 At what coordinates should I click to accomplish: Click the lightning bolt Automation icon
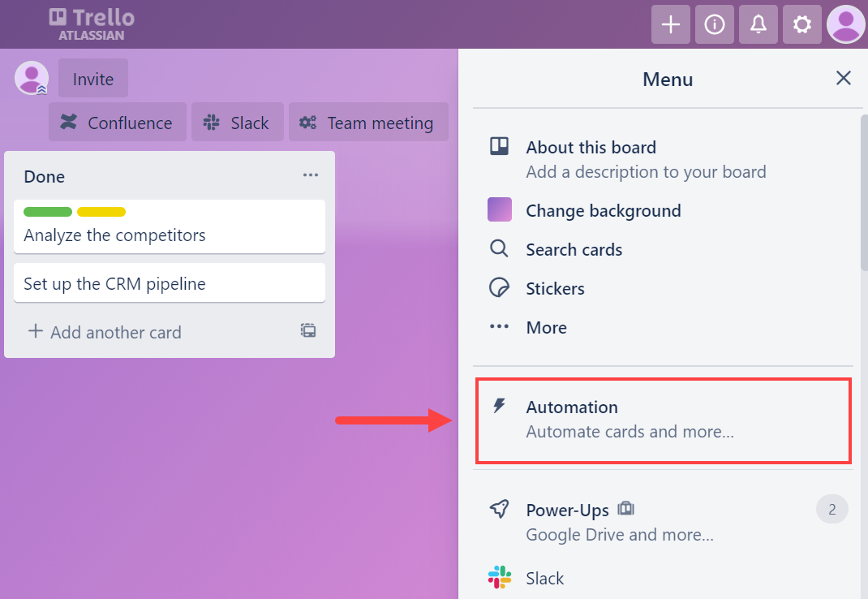click(500, 406)
